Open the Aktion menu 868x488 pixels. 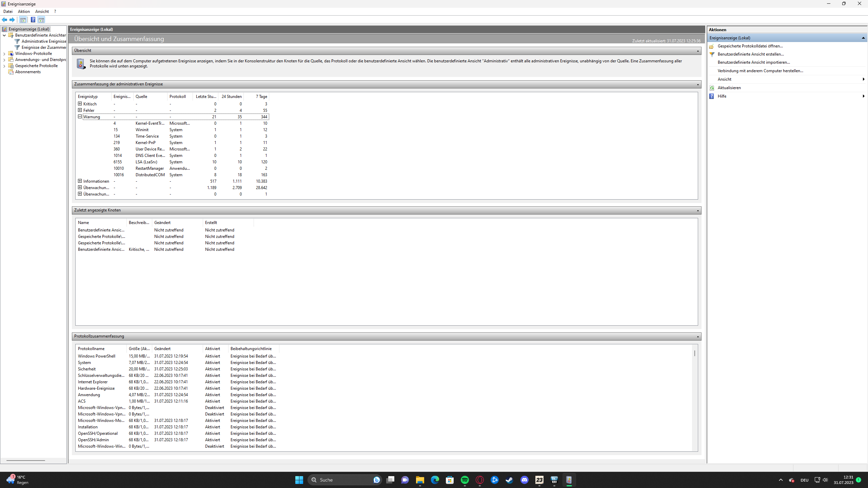[x=23, y=11]
